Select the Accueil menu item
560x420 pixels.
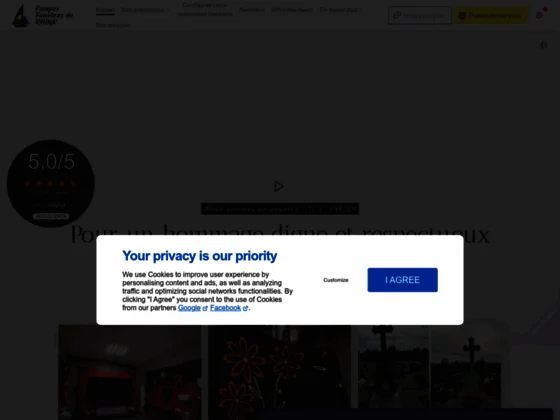click(x=105, y=10)
